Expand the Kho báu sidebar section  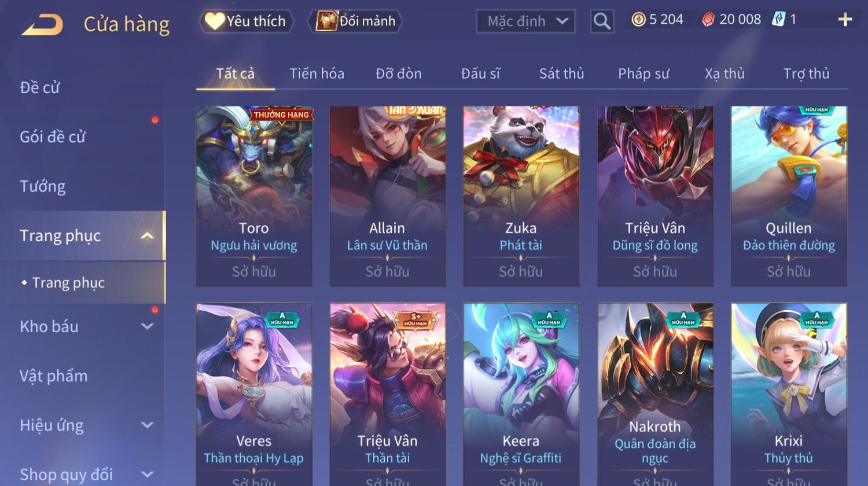click(147, 326)
